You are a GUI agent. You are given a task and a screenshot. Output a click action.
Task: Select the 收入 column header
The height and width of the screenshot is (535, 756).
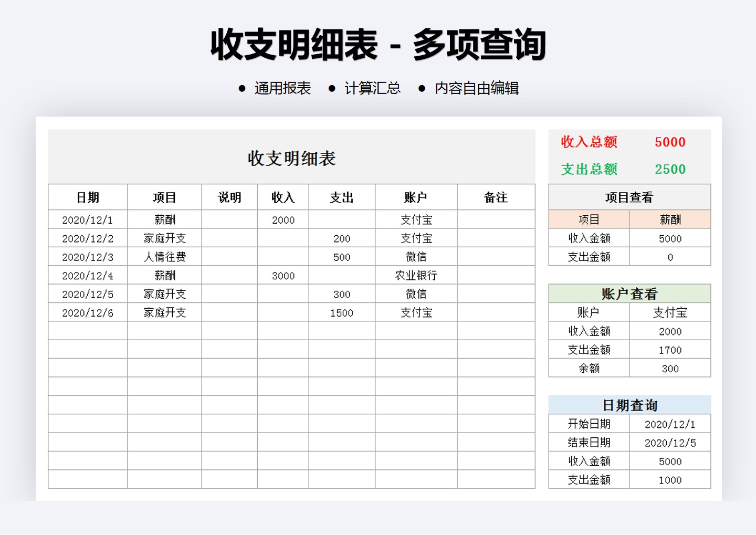pos(283,197)
